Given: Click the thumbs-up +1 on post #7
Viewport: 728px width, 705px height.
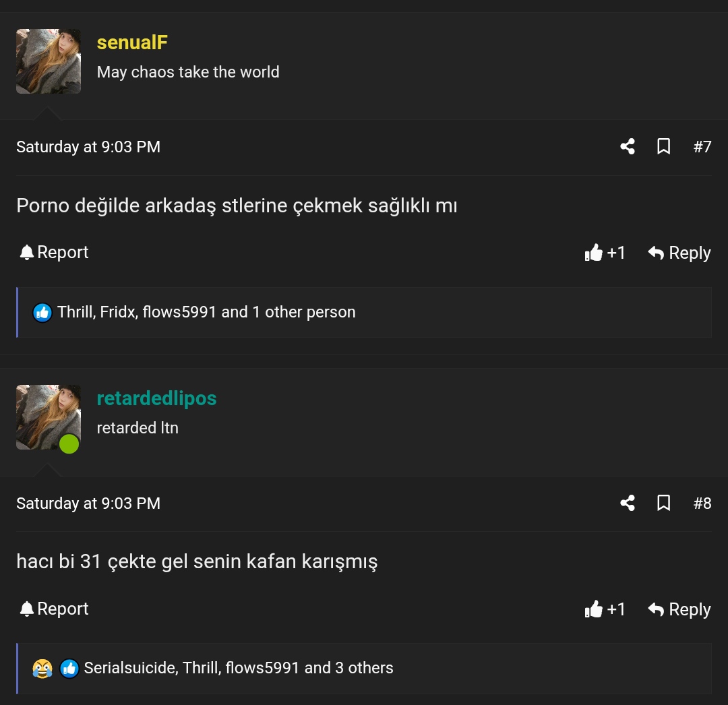Looking at the screenshot, I should tap(605, 253).
